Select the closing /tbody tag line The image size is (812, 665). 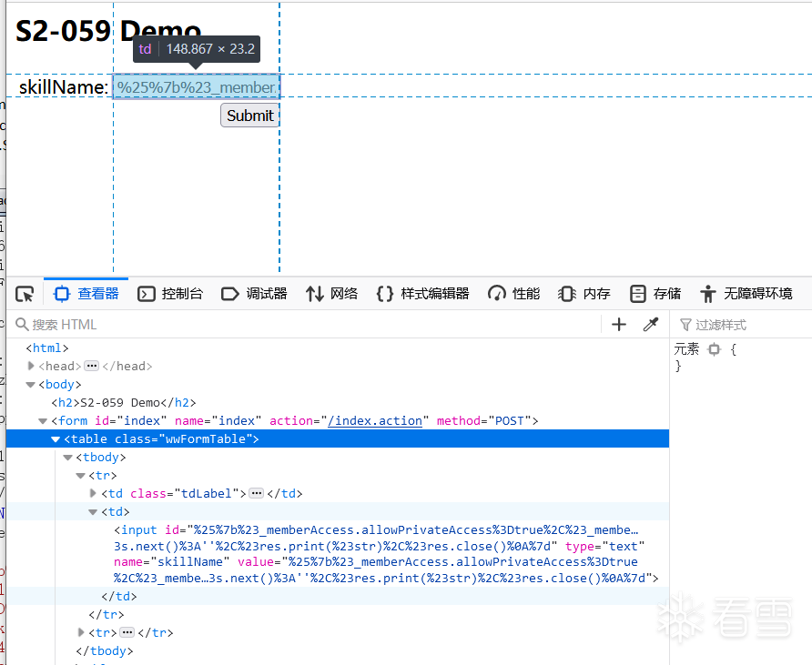pos(104,650)
